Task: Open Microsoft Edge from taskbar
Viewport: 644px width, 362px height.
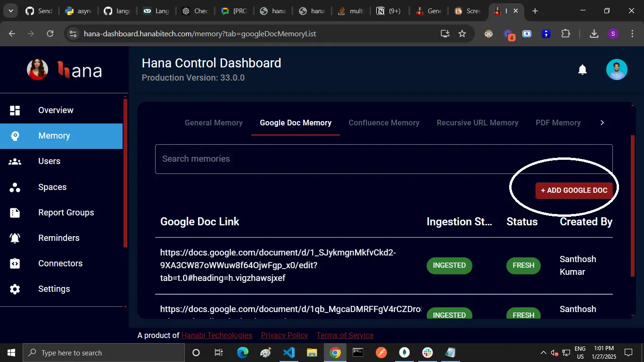Action: click(x=243, y=353)
